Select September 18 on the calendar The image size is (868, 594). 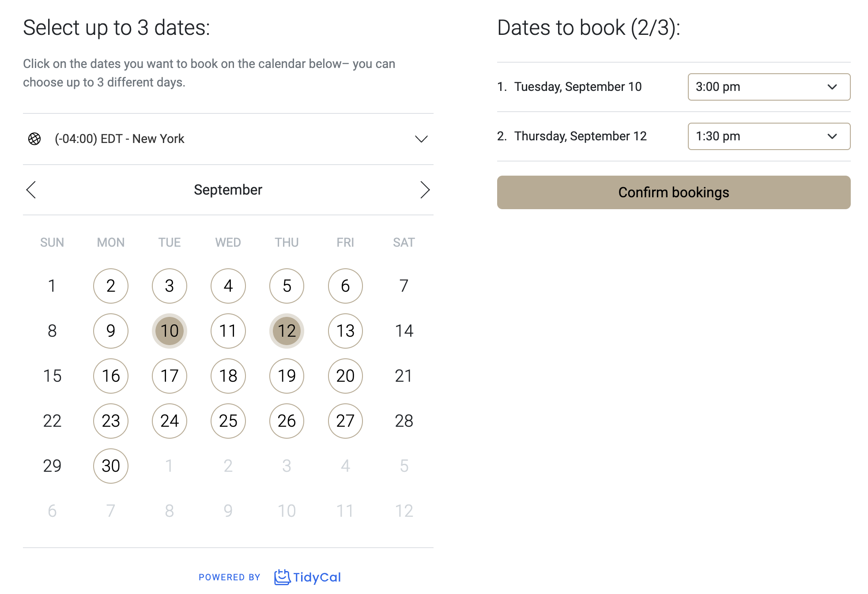click(x=228, y=376)
